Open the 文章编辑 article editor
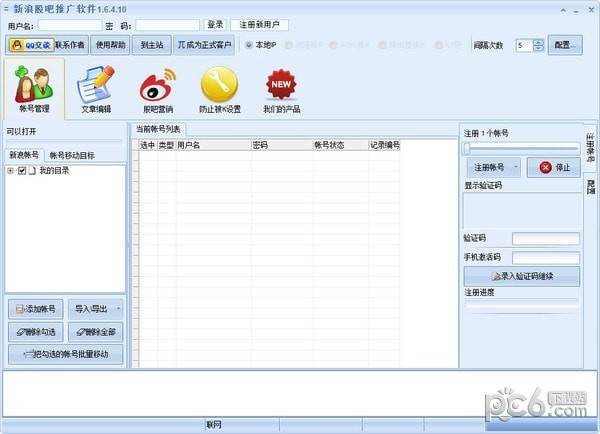 coord(95,88)
